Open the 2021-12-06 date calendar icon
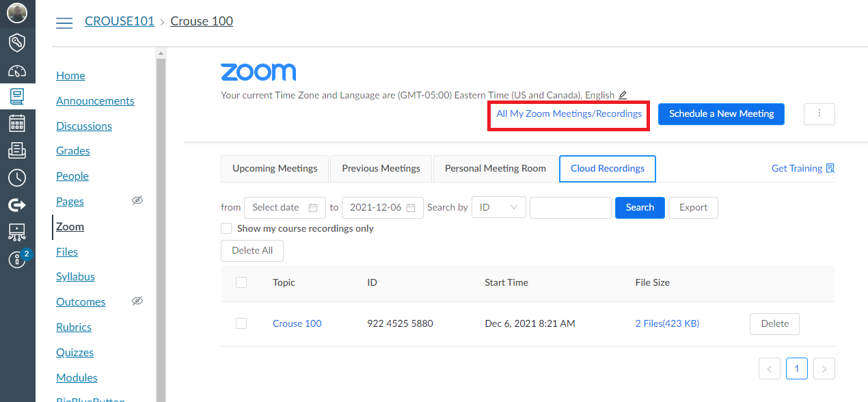This screenshot has width=868, height=402. (x=411, y=207)
